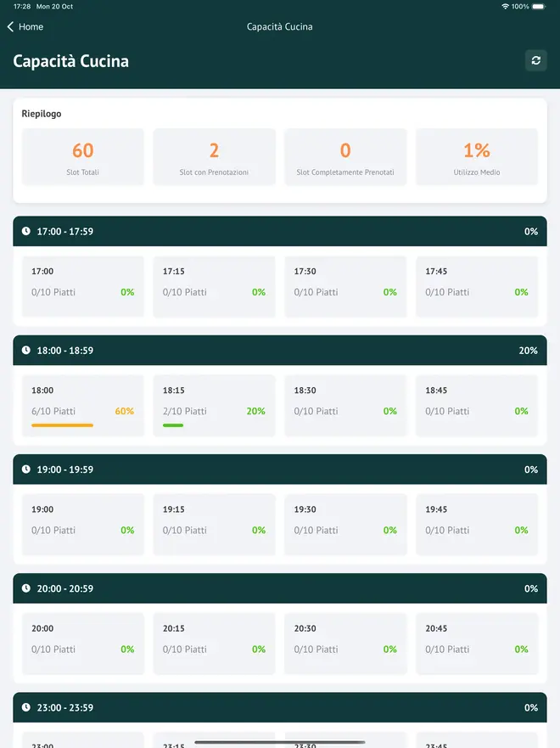Screen dimensions: 560x748
Task: Click the orange 60% progress bar
Action: (x=62, y=425)
